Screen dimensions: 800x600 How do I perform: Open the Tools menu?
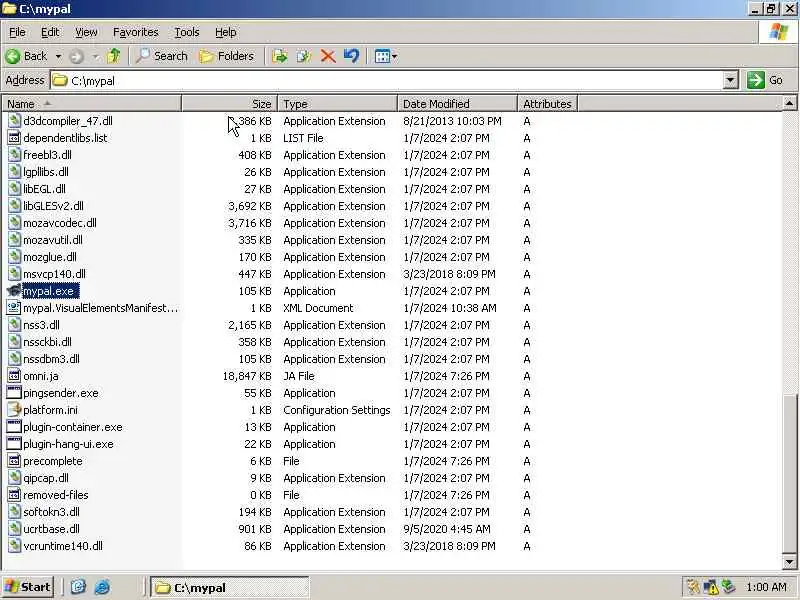click(x=187, y=32)
